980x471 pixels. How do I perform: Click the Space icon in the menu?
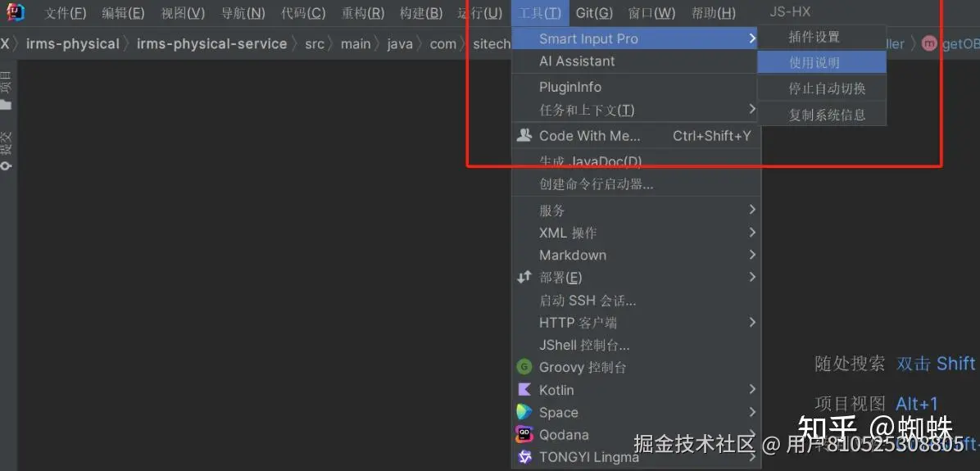pos(524,412)
